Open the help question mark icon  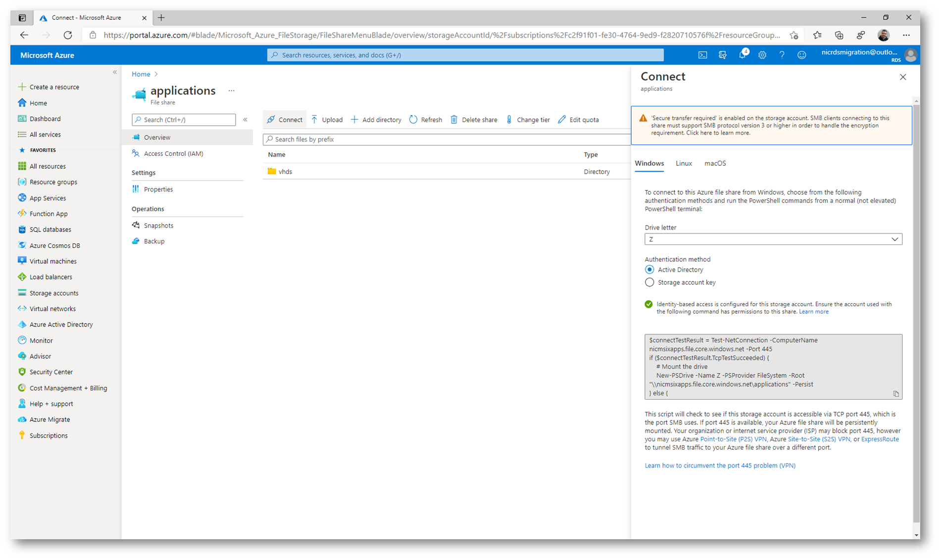coord(782,55)
